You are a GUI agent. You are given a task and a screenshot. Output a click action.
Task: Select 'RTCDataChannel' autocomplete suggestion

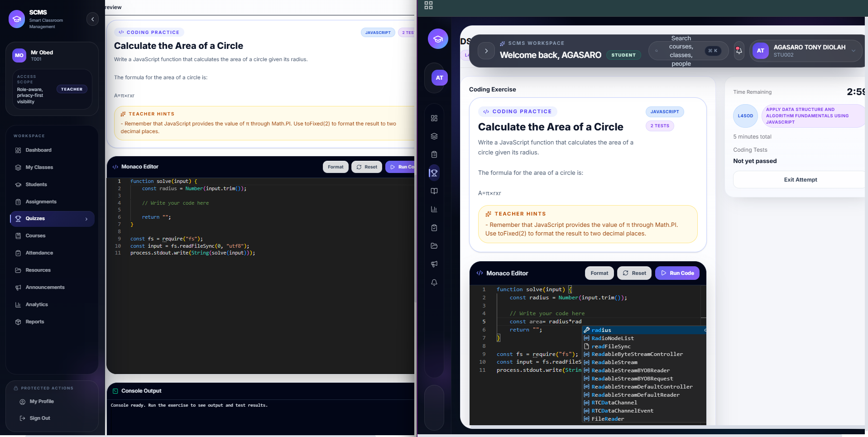point(644,403)
